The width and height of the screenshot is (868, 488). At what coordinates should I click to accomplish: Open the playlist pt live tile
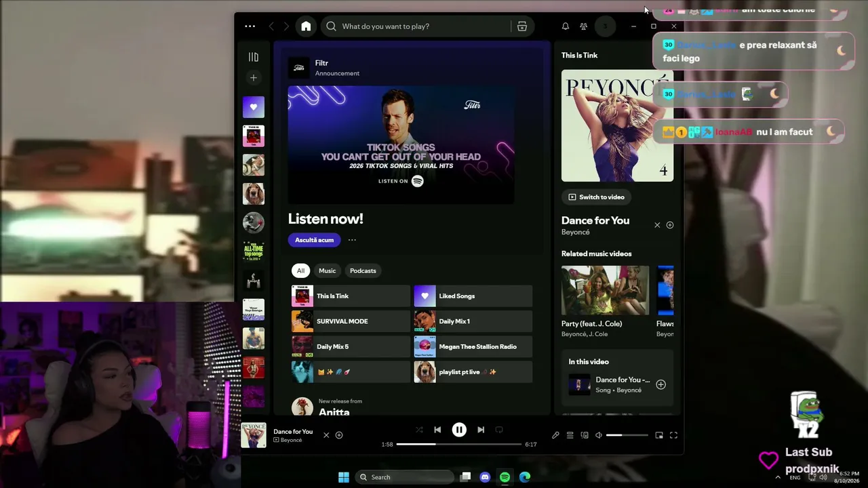(473, 372)
